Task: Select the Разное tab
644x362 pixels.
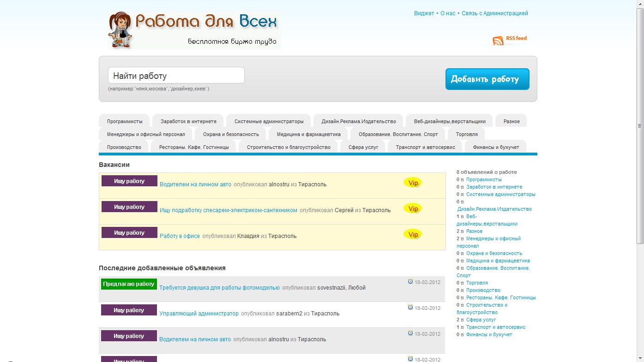Action: 512,121
